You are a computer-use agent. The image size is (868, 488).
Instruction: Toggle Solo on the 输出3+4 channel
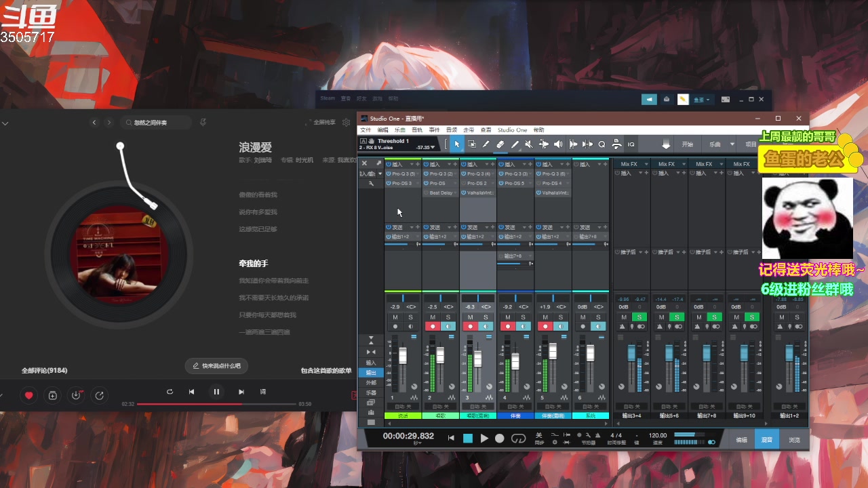point(639,317)
